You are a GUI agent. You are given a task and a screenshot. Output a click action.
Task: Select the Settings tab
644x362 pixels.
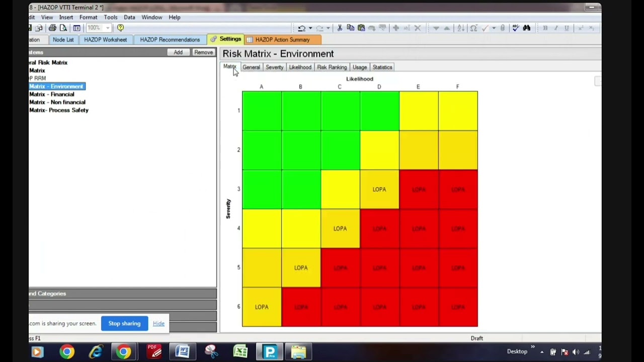click(x=226, y=39)
